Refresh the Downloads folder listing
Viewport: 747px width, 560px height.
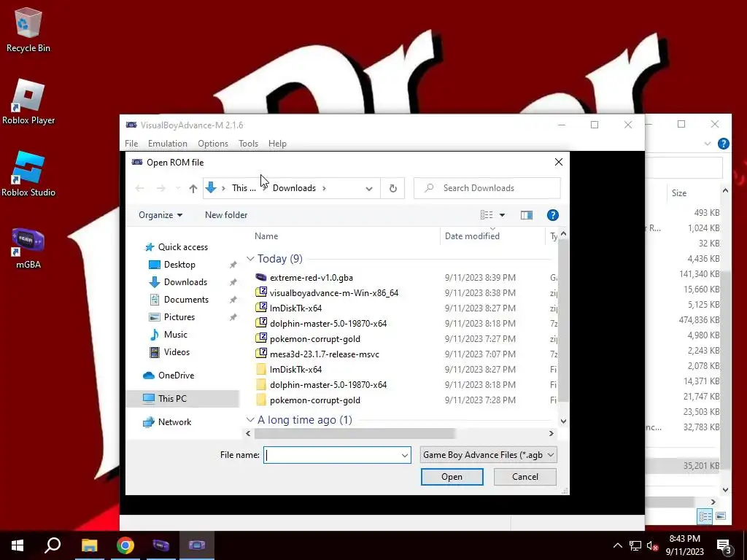pos(392,188)
